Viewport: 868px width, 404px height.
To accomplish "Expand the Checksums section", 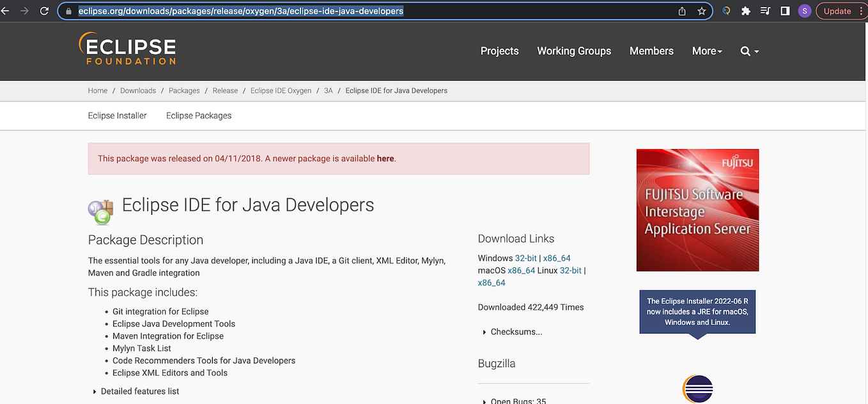I will tap(515, 331).
